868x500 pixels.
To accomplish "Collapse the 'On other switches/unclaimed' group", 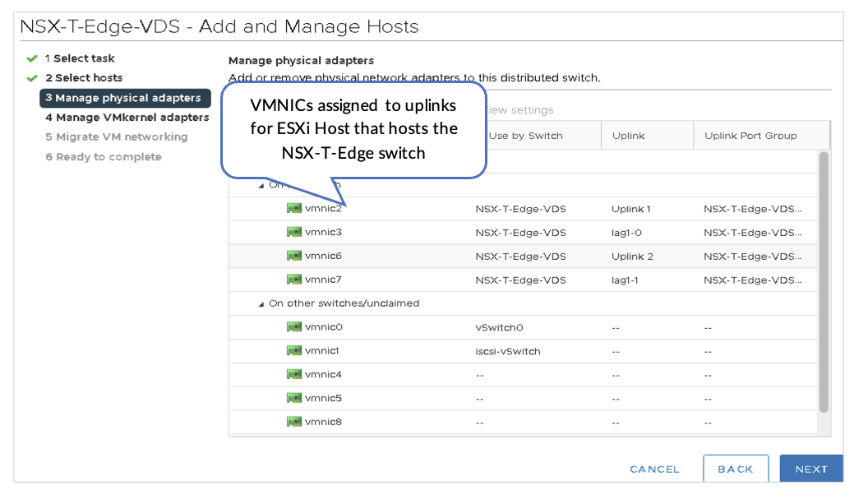I will pos(262,304).
